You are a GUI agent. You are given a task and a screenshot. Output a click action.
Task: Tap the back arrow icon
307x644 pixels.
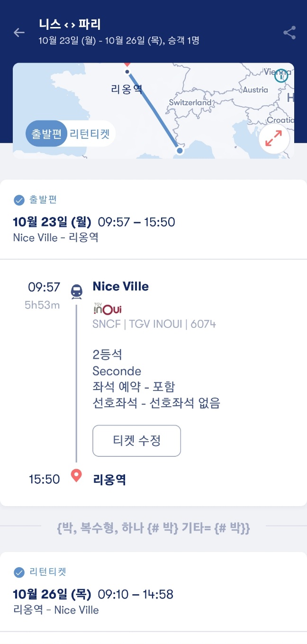pyautogui.click(x=18, y=32)
